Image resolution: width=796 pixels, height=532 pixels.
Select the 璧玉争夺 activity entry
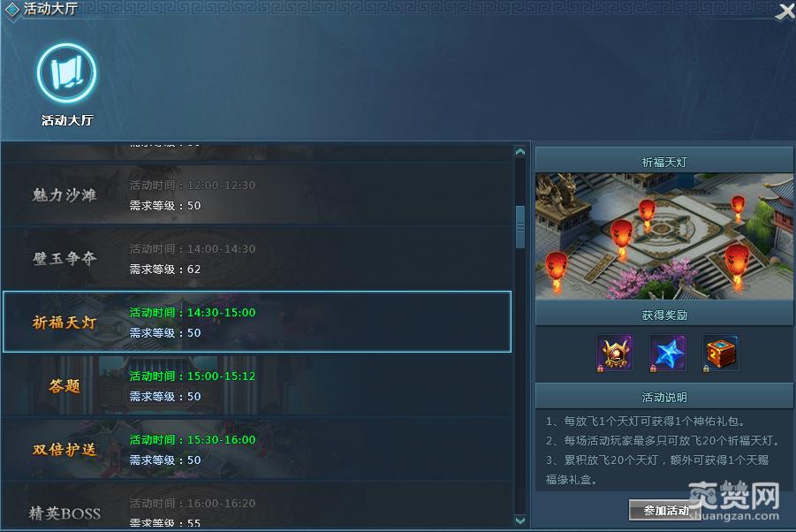tap(257, 258)
